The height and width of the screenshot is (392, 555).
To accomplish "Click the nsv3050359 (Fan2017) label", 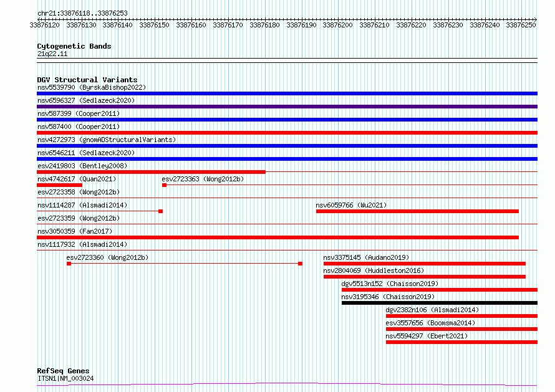I will click(x=75, y=231).
